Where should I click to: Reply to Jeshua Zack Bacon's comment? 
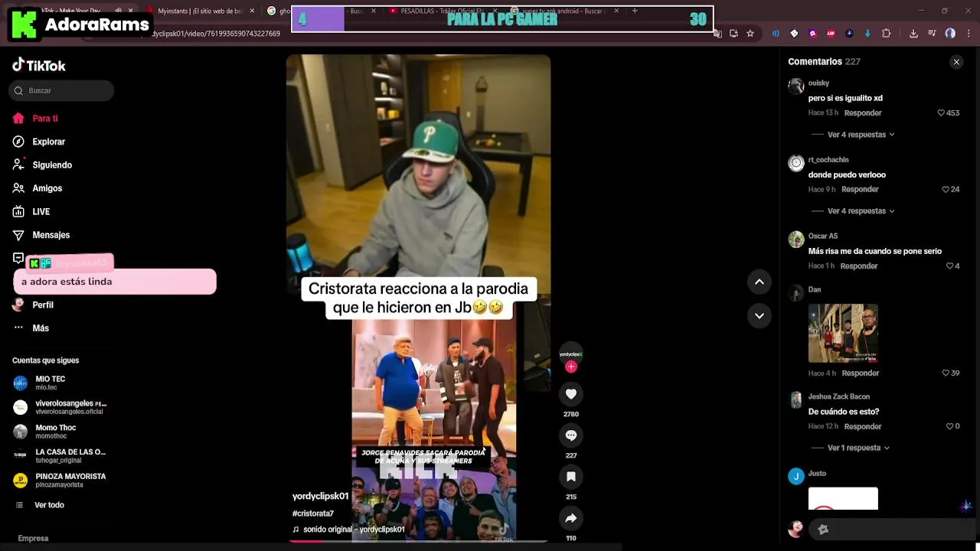pyautogui.click(x=863, y=427)
